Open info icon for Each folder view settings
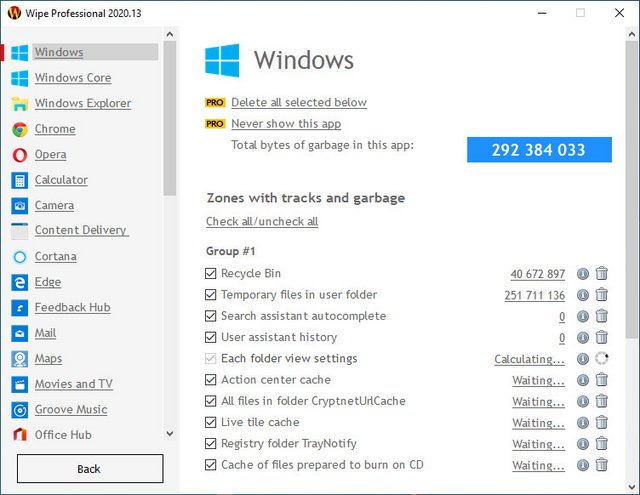The height and width of the screenshot is (495, 640). (583, 359)
